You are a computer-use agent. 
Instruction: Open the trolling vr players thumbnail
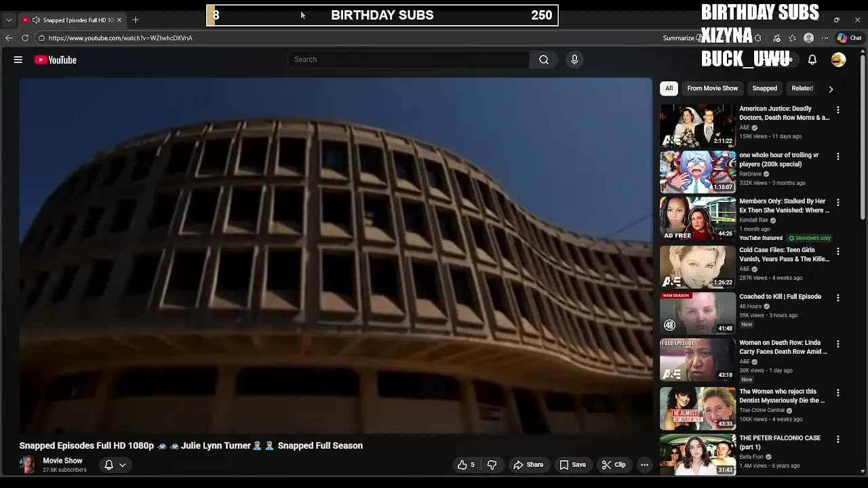click(698, 172)
